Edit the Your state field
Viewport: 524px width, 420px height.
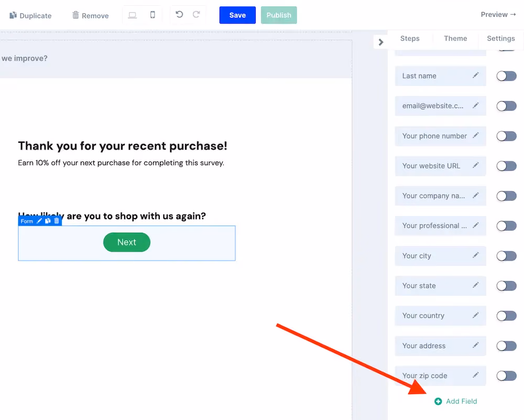476,285
